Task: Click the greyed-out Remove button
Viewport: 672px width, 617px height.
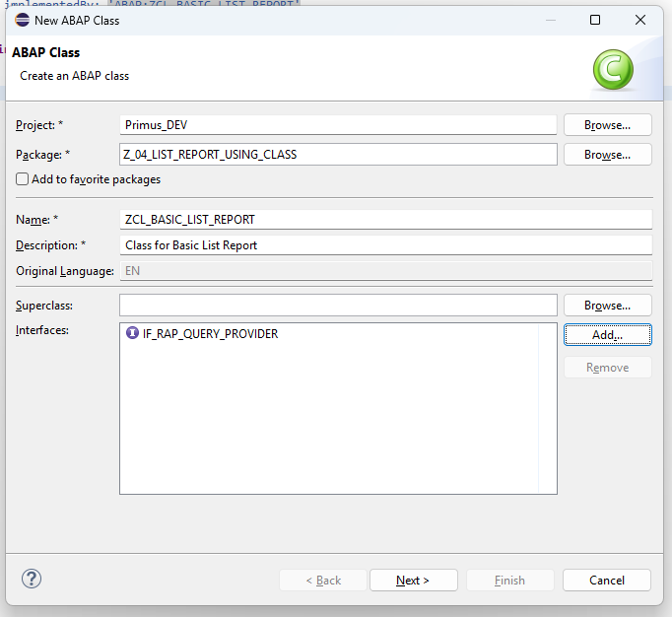Action: pos(608,368)
